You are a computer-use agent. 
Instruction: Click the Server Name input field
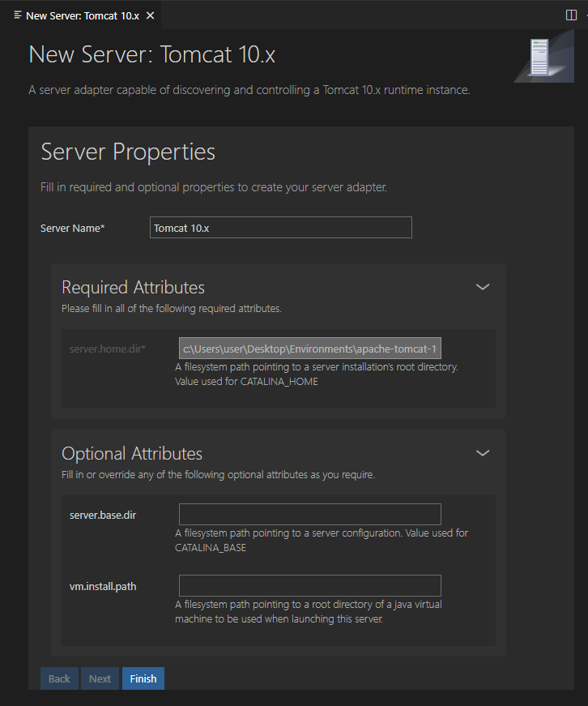pyautogui.click(x=281, y=228)
